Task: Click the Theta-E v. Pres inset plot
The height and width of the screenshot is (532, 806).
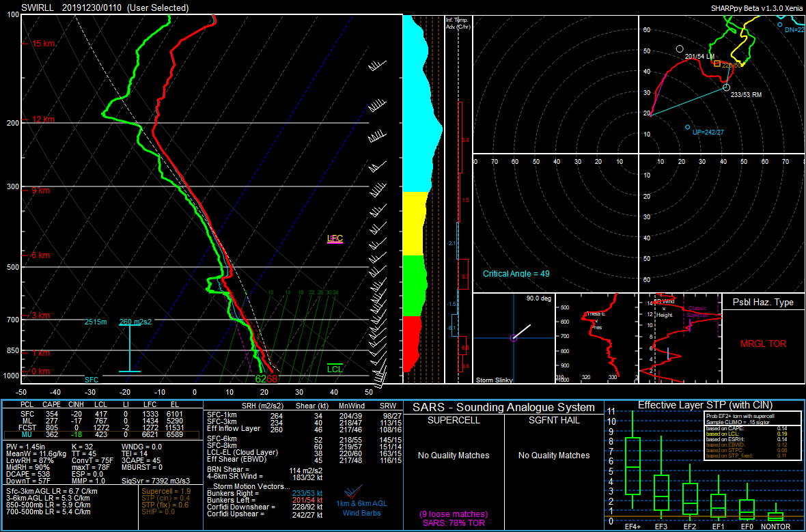Action: 597,338
